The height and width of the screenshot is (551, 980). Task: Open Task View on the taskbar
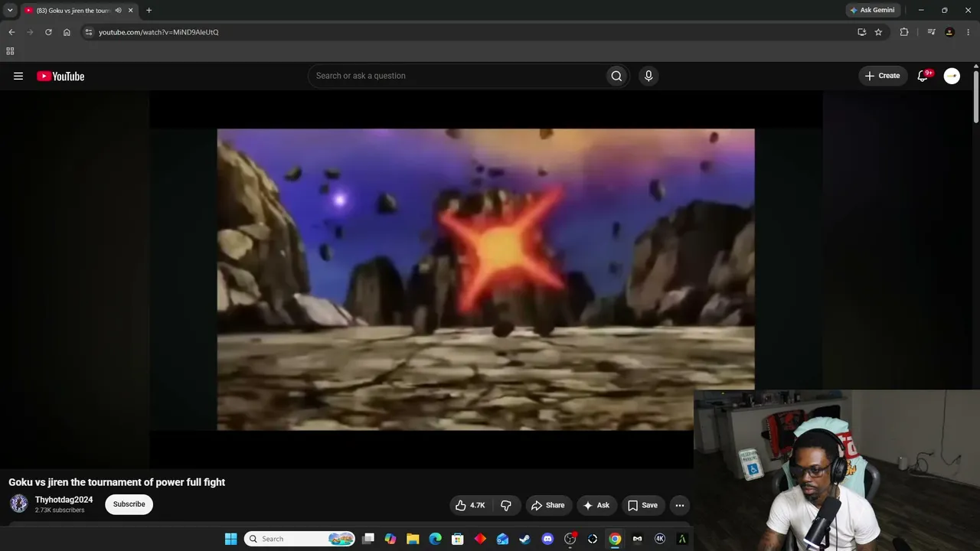click(x=368, y=539)
